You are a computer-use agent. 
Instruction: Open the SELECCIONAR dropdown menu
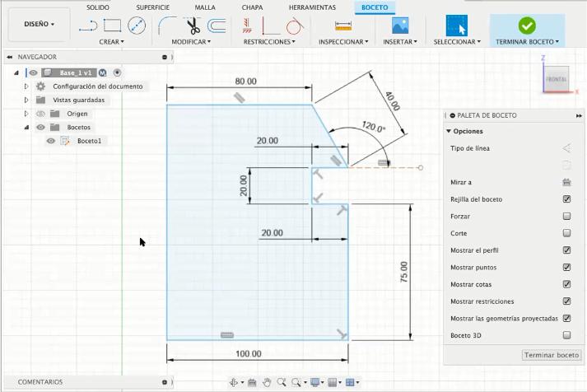pos(457,42)
